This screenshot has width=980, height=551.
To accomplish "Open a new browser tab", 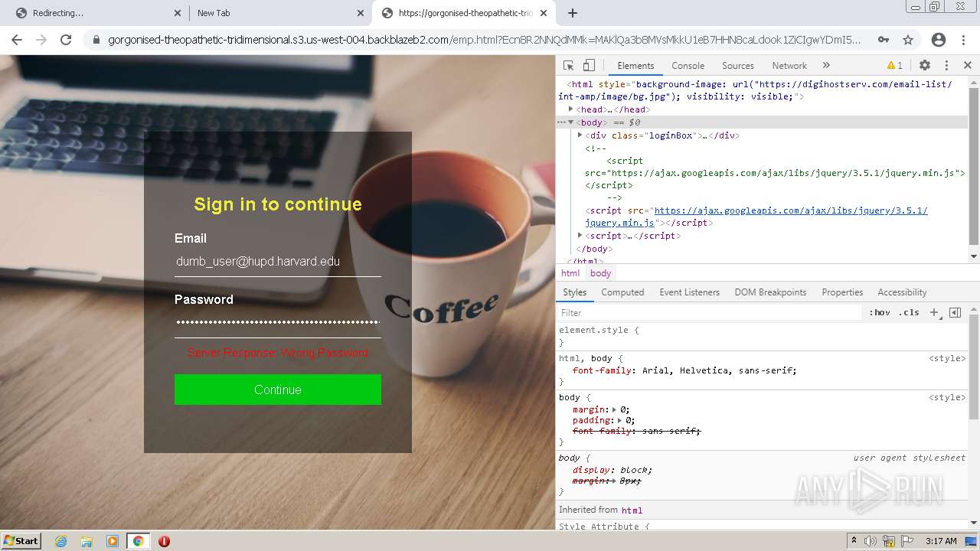I will click(x=573, y=13).
